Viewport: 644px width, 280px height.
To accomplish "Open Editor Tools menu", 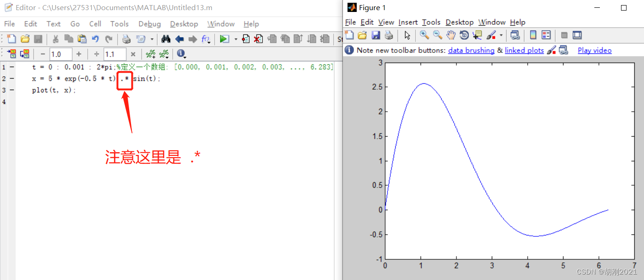I will coord(120,24).
